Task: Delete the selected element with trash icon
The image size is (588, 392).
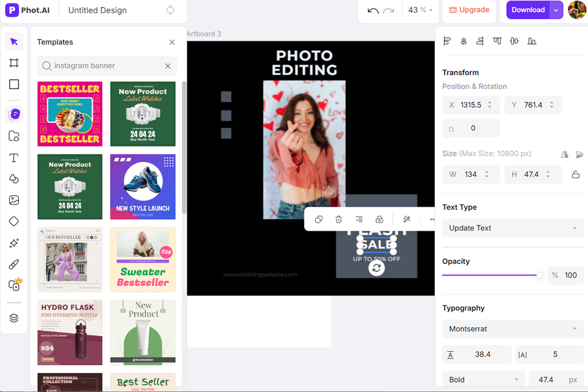Action: click(339, 219)
